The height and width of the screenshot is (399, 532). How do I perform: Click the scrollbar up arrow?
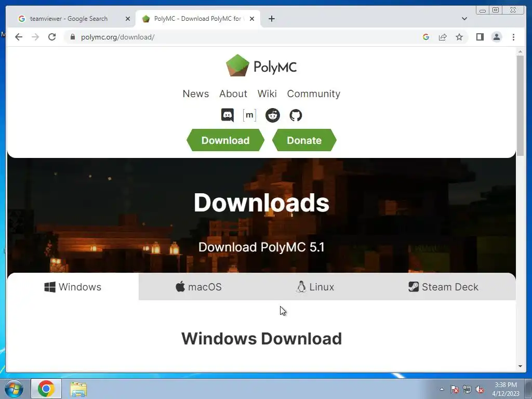tap(520, 51)
